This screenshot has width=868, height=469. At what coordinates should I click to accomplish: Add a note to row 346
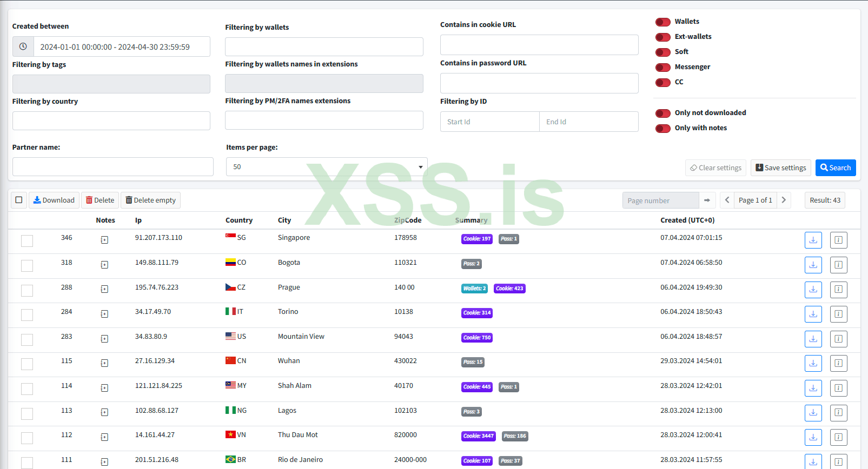(x=104, y=240)
